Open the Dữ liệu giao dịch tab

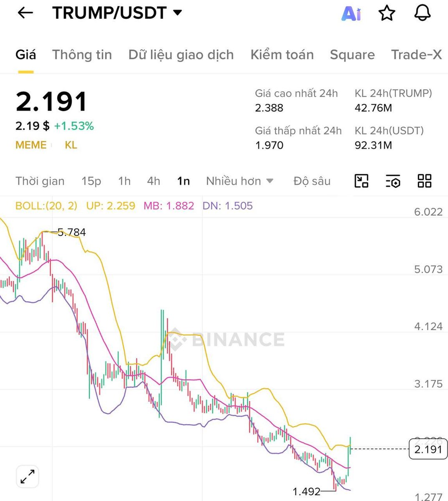tap(181, 55)
